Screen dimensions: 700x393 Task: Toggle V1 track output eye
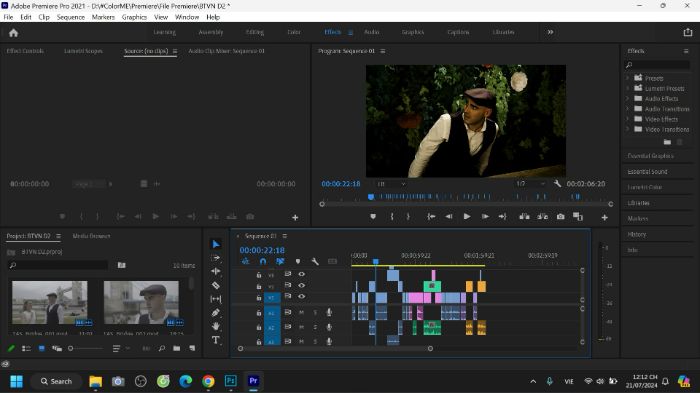click(302, 296)
